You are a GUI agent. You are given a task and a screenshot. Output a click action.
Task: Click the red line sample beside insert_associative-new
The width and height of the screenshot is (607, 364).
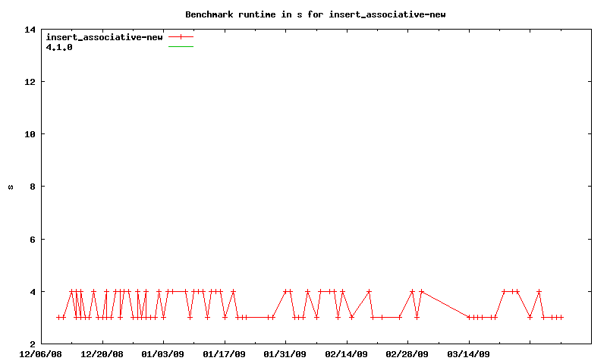(181, 36)
